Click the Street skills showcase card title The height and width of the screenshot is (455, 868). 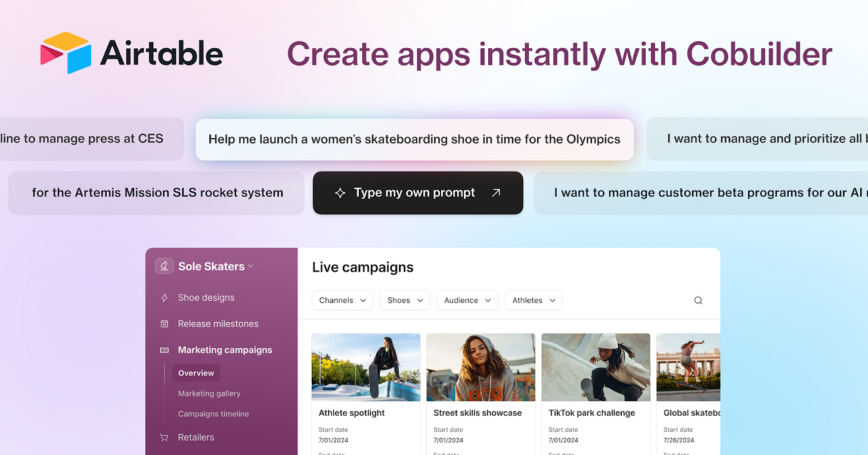[x=478, y=413]
